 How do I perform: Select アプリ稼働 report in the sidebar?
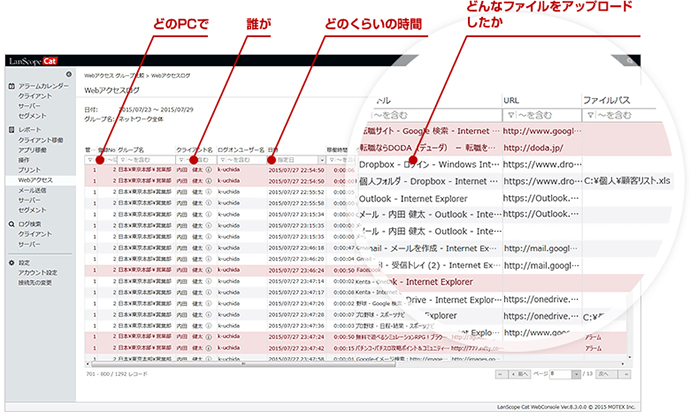(32, 150)
